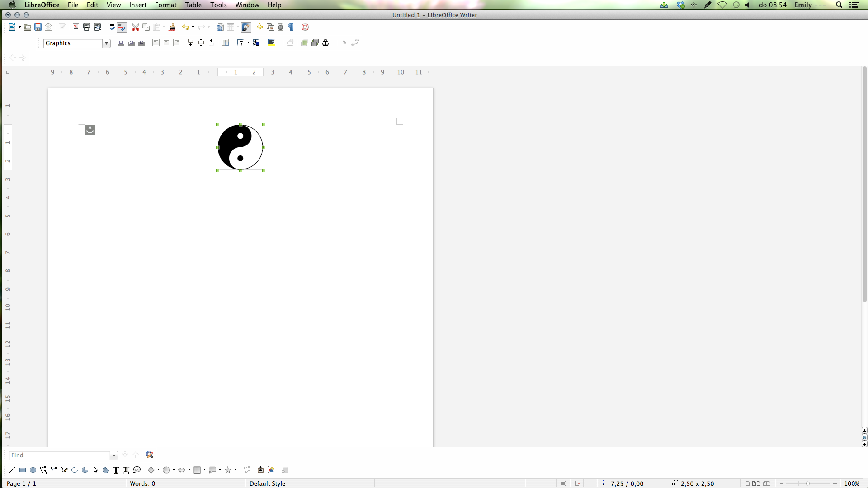868x488 pixels.
Task: Select the draw rectangle tool in drawing bar
Action: (22, 470)
